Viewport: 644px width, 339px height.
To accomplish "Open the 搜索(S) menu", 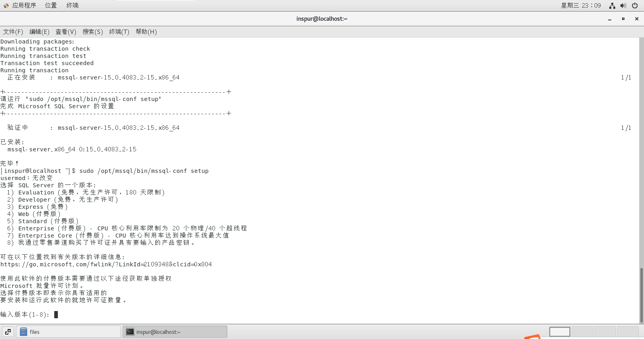I will point(93,32).
